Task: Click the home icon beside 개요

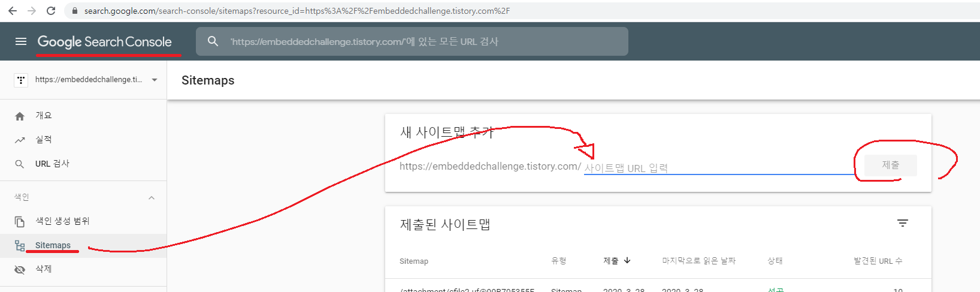Action: [x=20, y=116]
